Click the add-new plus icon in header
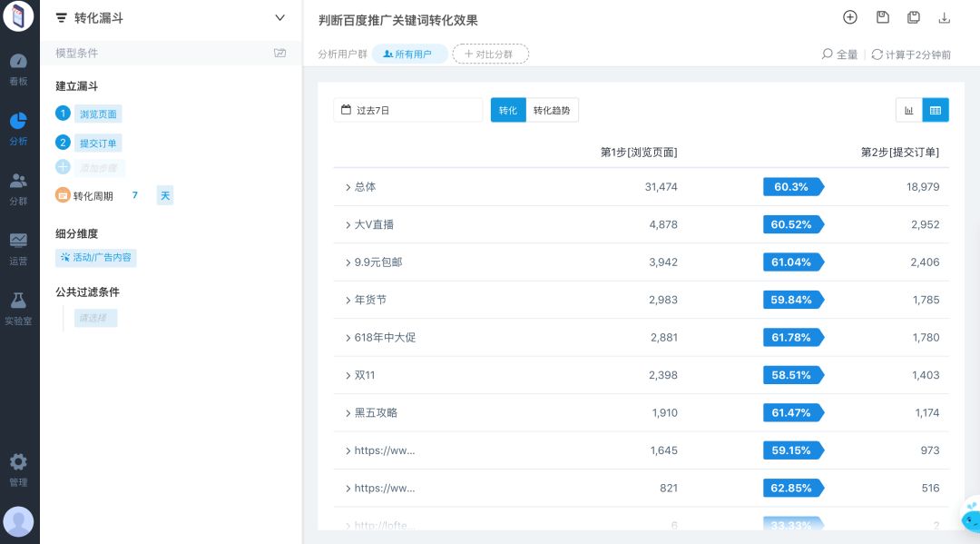This screenshot has height=544, width=980. (850, 17)
